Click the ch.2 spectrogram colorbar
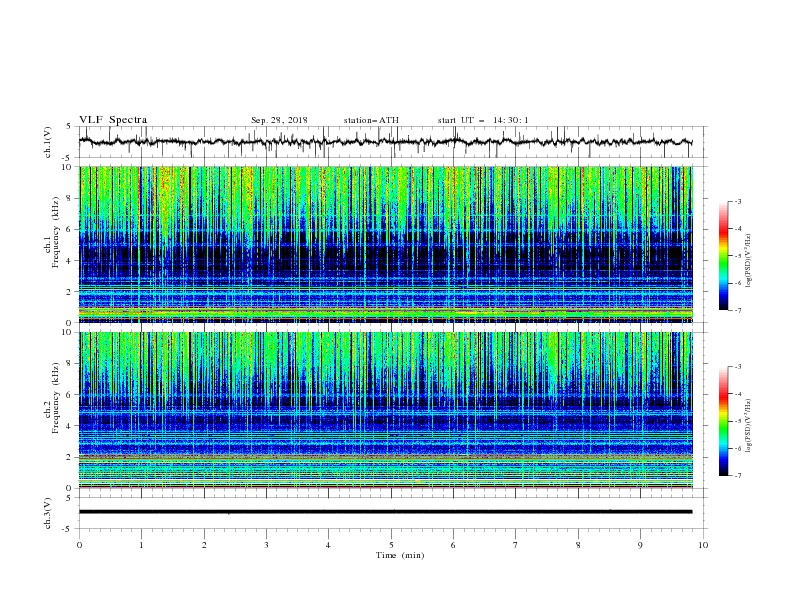This screenshot has width=792, height=612. pyautogui.click(x=723, y=421)
